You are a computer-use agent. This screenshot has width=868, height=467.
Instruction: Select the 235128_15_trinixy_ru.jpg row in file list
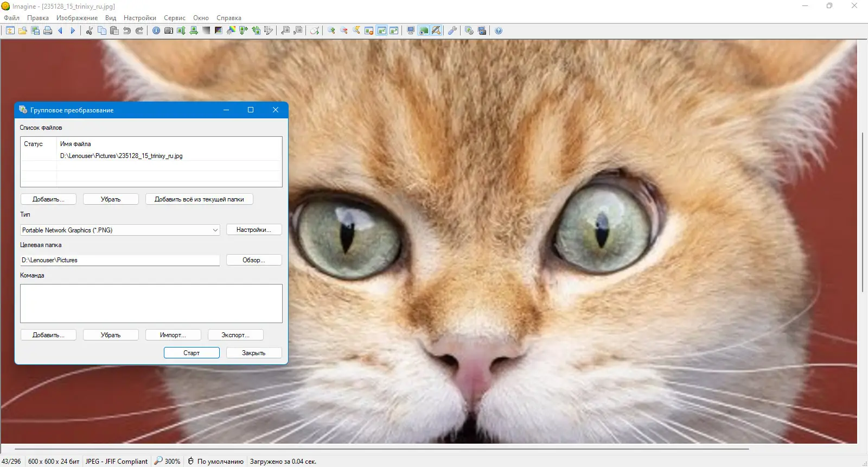tap(151, 156)
